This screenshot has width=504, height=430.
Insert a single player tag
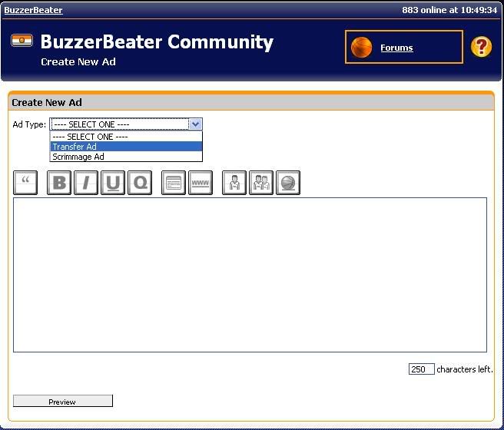click(234, 183)
